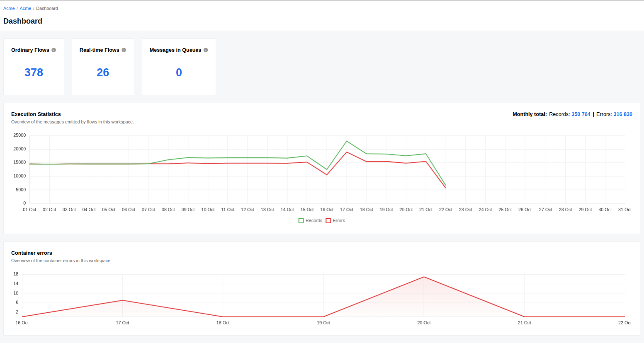
Task: Click the info icon beside Messages in Queues
Action: coord(206,50)
